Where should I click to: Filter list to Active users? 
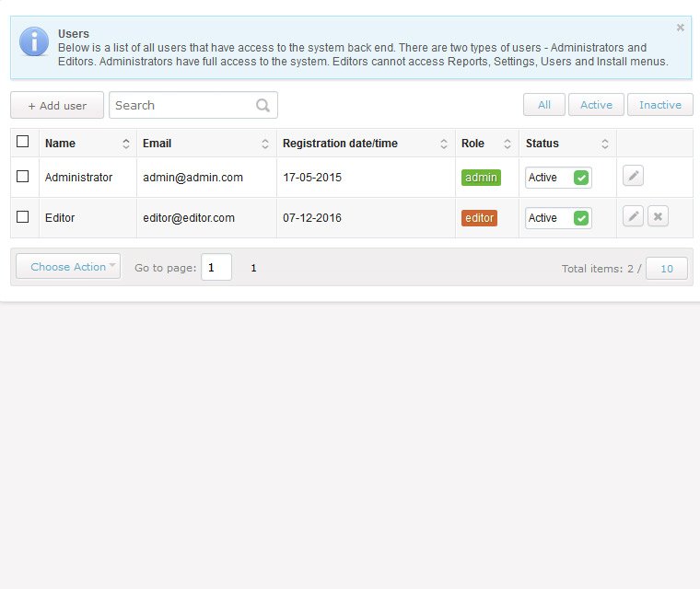tap(596, 105)
